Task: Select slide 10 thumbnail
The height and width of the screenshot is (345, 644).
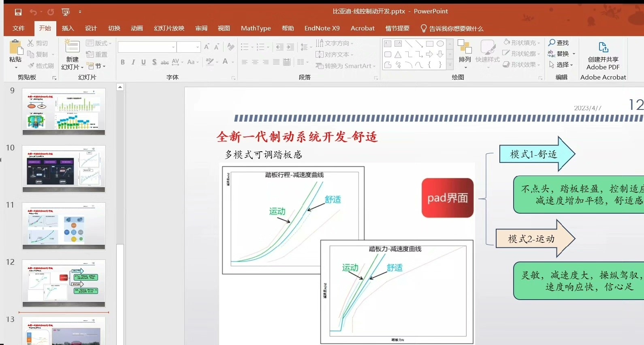Action: (64, 169)
